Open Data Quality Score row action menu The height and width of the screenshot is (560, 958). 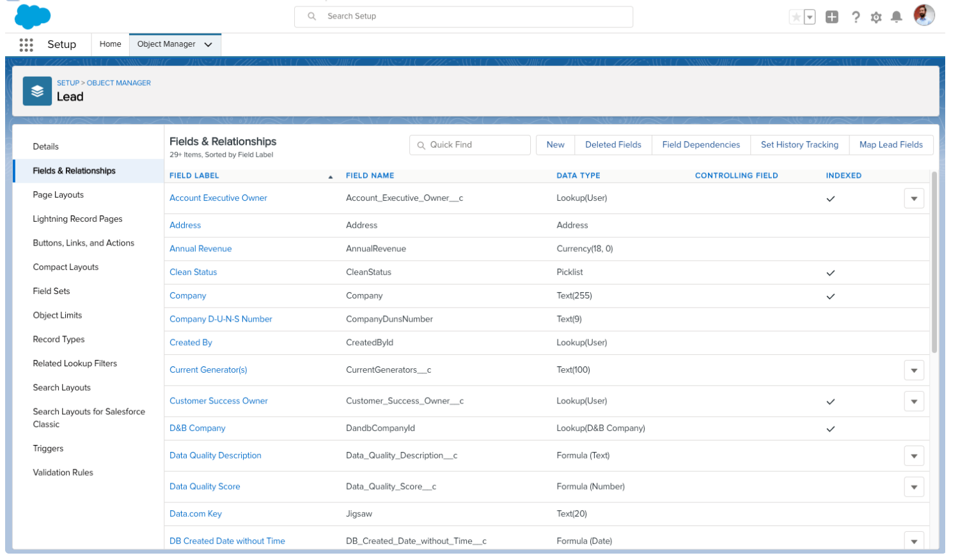point(914,487)
